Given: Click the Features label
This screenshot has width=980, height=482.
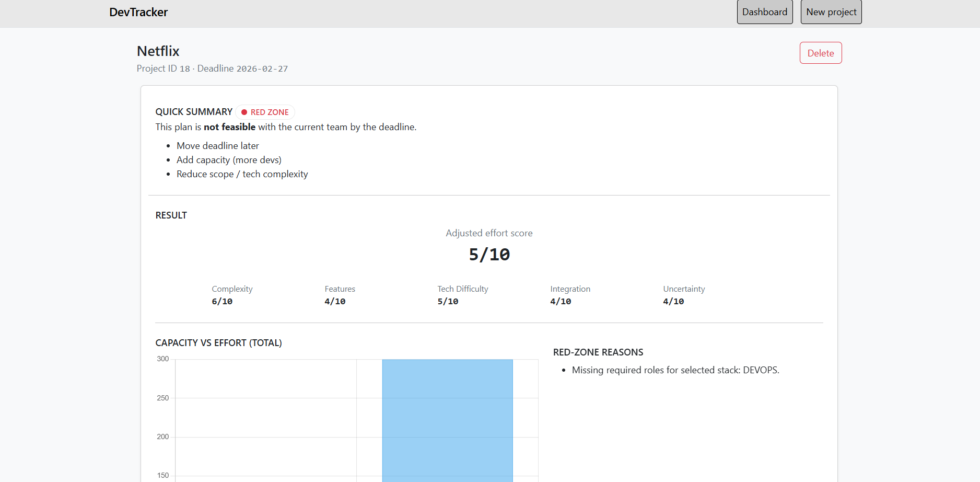Looking at the screenshot, I should 340,289.
